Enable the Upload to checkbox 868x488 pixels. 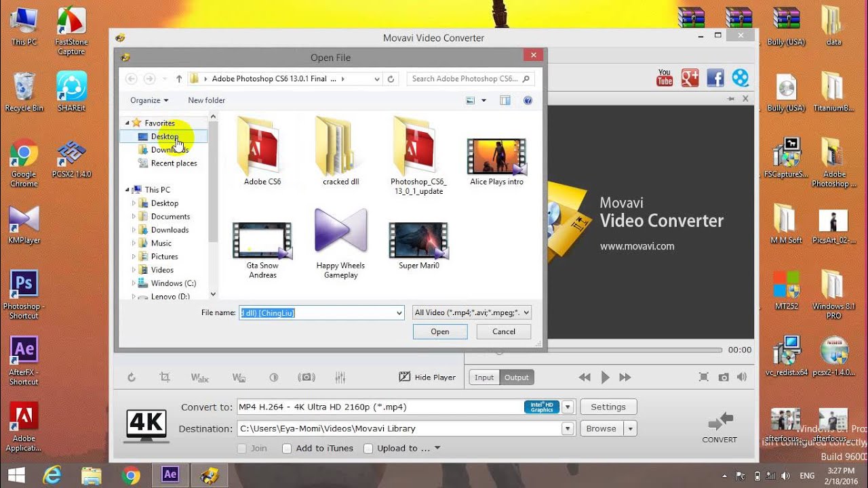click(x=368, y=448)
